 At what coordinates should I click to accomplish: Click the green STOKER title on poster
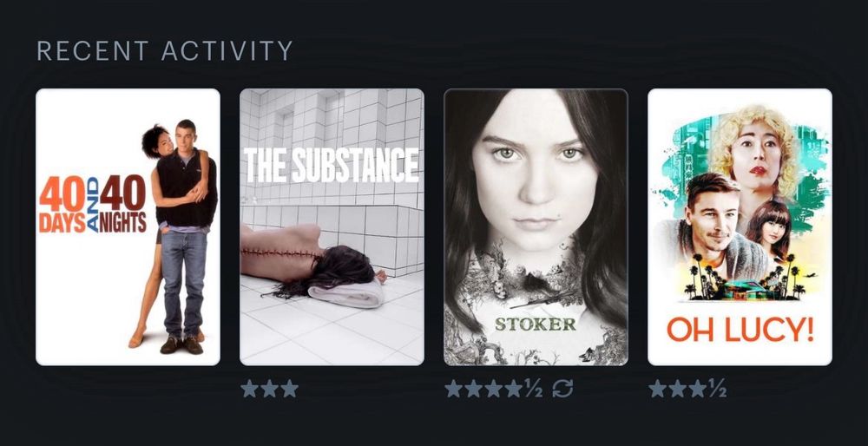click(536, 324)
